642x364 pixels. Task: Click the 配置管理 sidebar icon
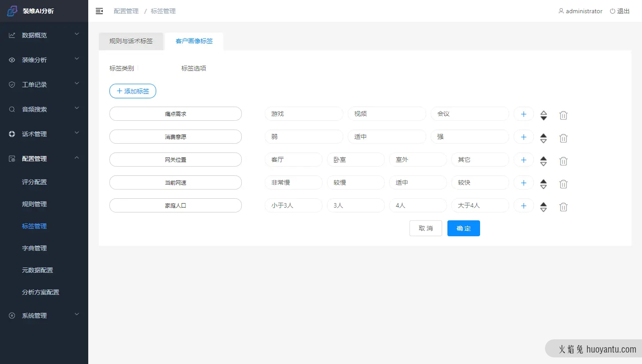(12, 159)
